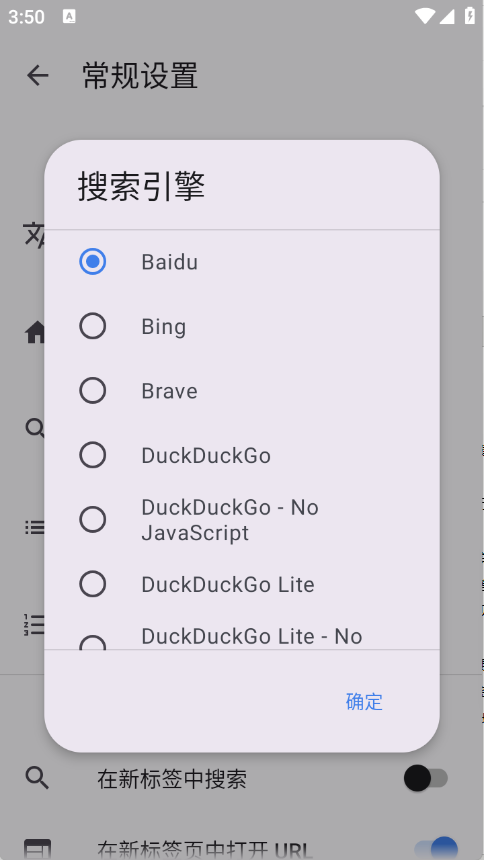
Task: Tap the 常规设置 page title
Action: coord(140,76)
